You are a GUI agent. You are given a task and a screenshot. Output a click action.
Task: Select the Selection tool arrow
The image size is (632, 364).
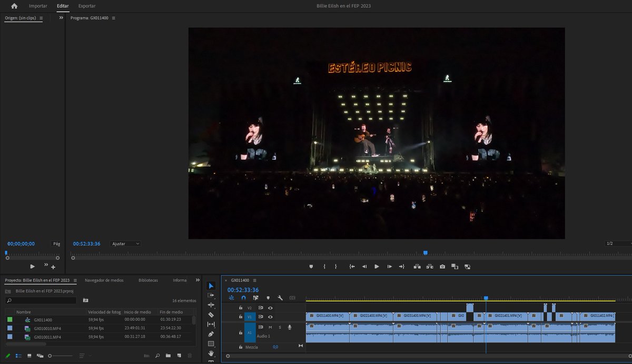[211, 286]
